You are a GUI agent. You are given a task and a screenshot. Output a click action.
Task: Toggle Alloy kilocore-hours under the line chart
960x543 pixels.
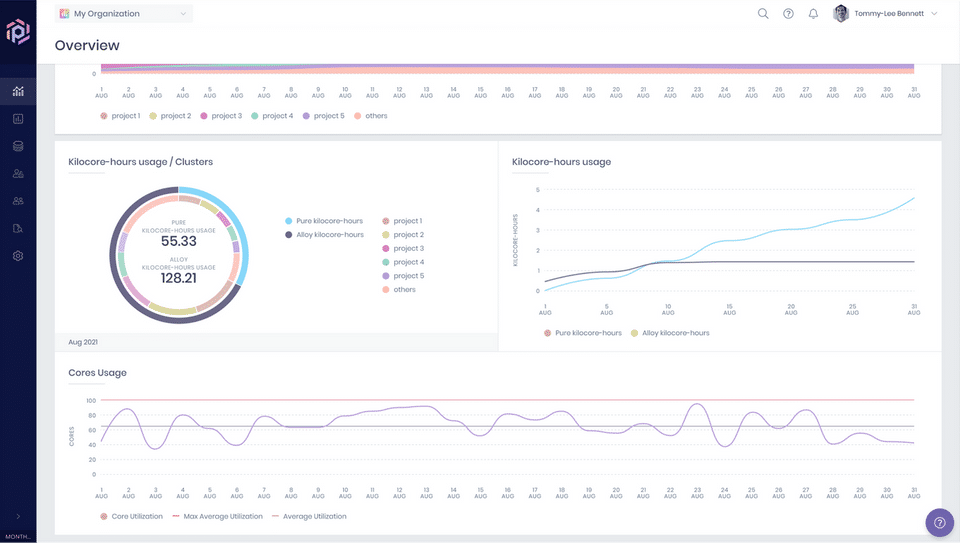click(x=670, y=333)
